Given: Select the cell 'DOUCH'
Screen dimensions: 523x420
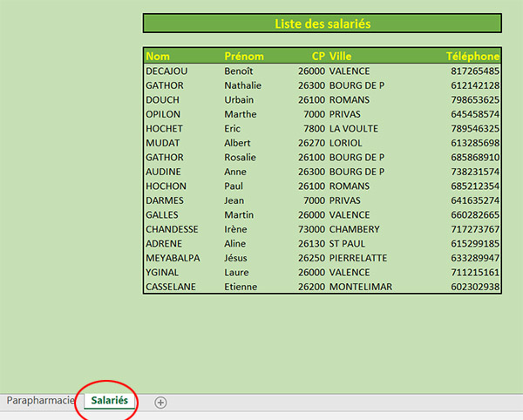Looking at the screenshot, I should 162,99.
